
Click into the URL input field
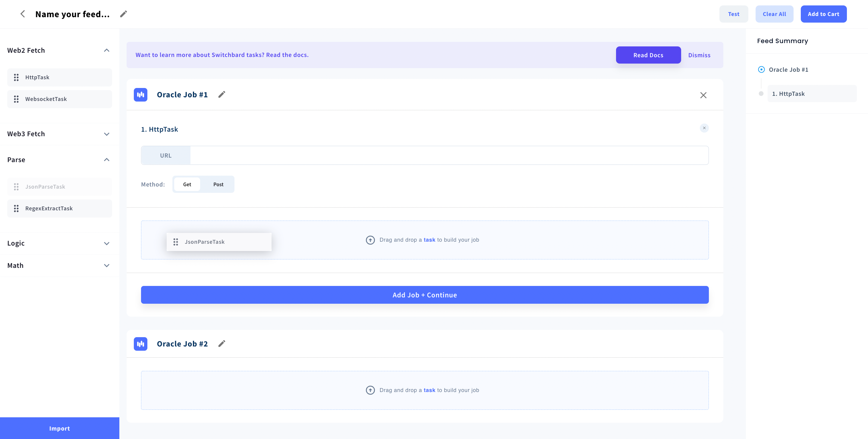point(449,155)
